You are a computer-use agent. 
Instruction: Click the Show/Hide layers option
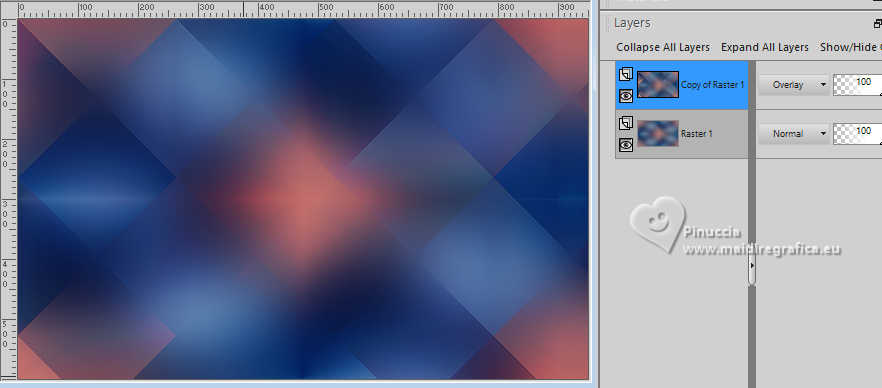tap(850, 47)
